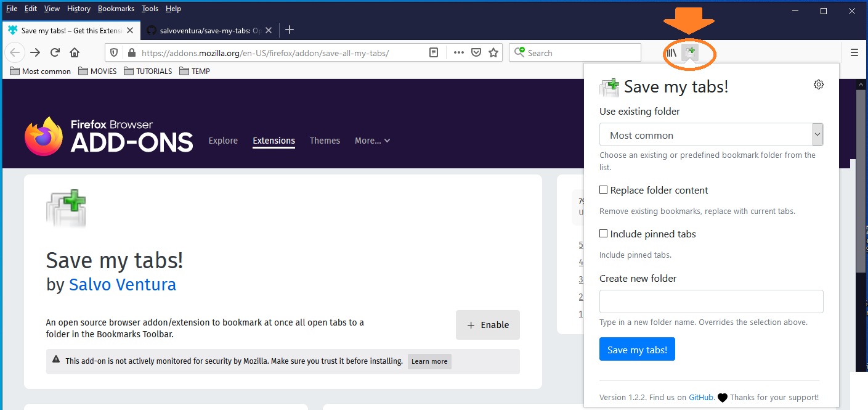
Task: Open the Tools menu
Action: 150,9
